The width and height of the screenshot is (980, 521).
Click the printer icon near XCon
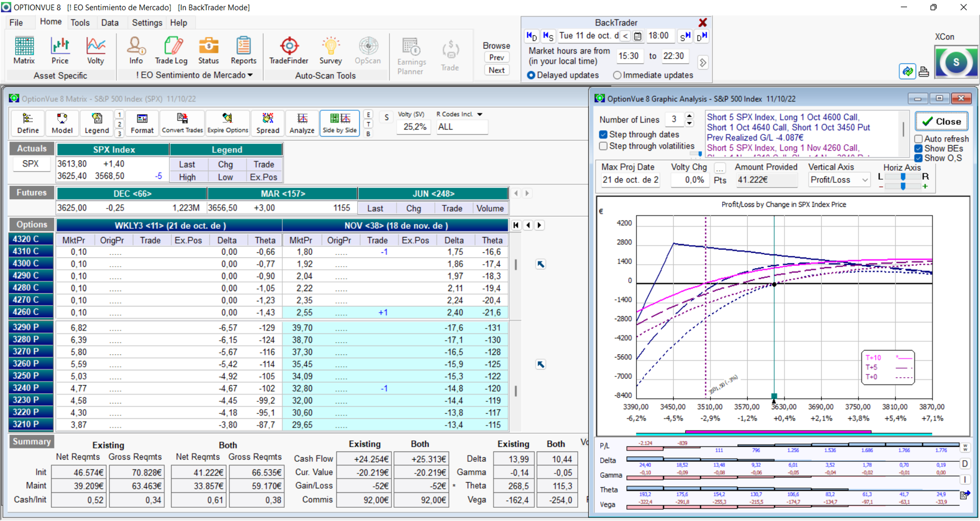pos(924,72)
